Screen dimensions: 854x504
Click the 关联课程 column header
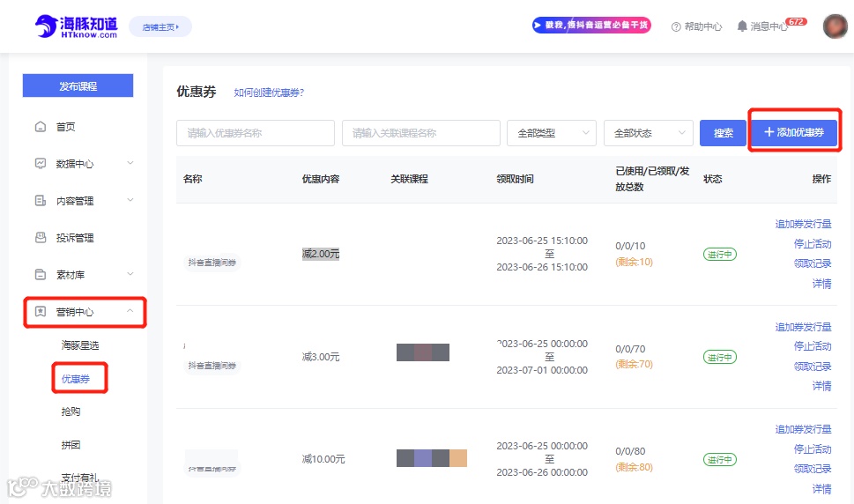[409, 179]
